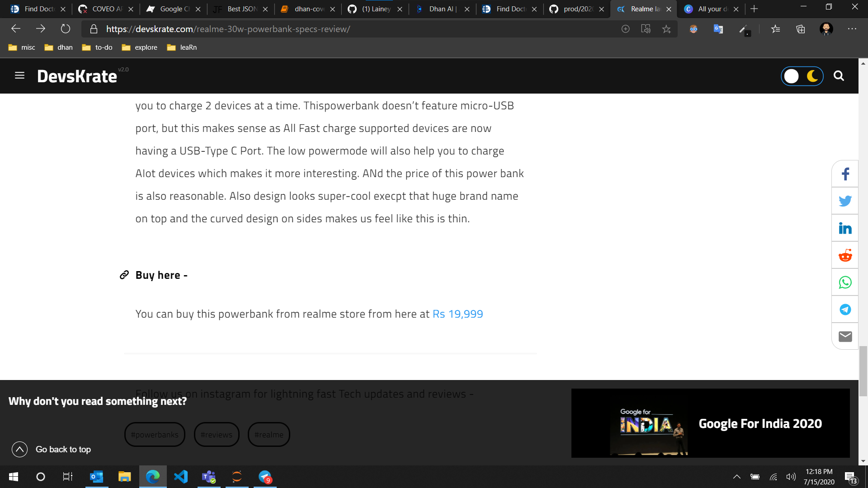Share article on Facebook
The image size is (868, 488).
(845, 174)
